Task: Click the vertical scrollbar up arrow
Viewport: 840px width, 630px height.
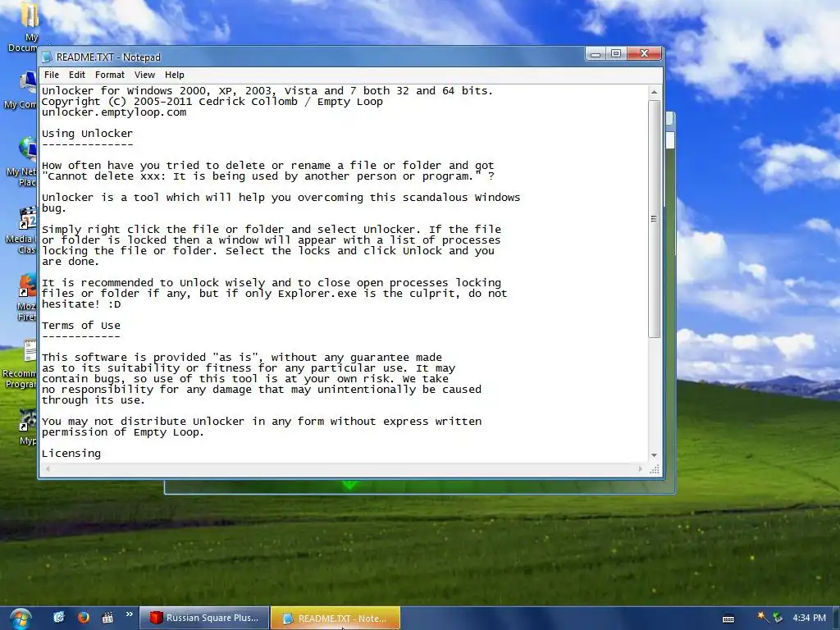Action: 654,92
